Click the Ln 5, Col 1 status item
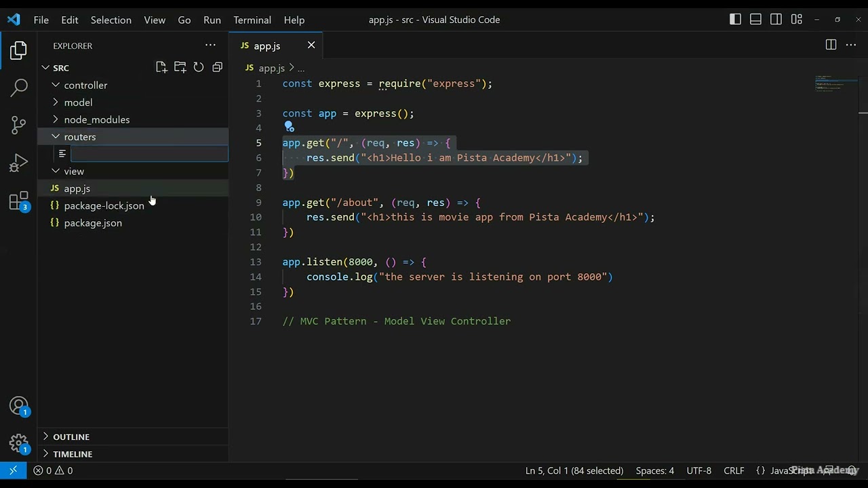 574,470
